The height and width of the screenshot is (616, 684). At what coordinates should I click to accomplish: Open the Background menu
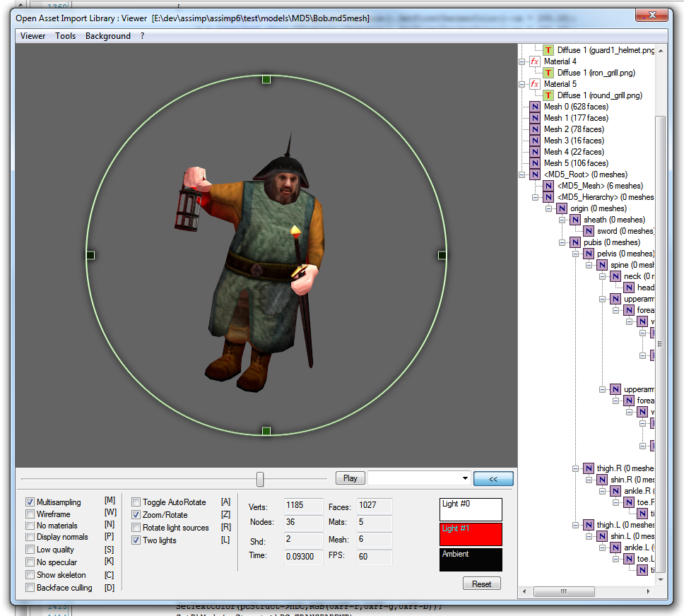107,36
